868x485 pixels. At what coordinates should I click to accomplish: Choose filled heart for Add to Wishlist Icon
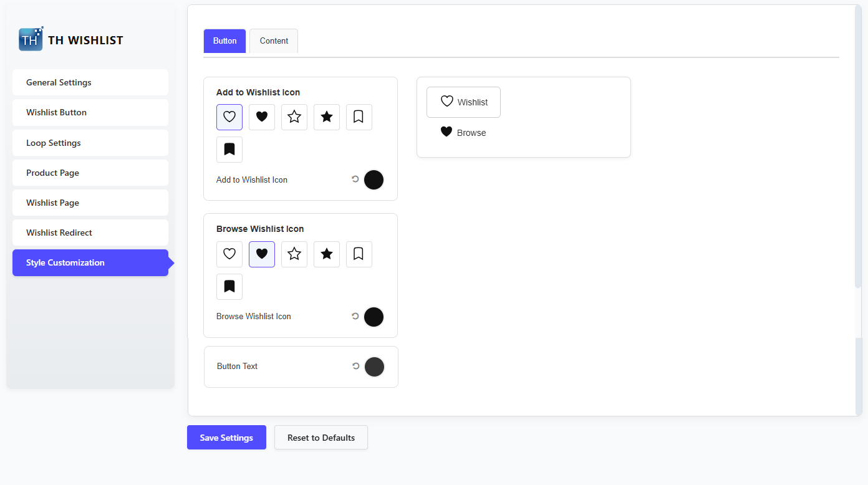[262, 117]
